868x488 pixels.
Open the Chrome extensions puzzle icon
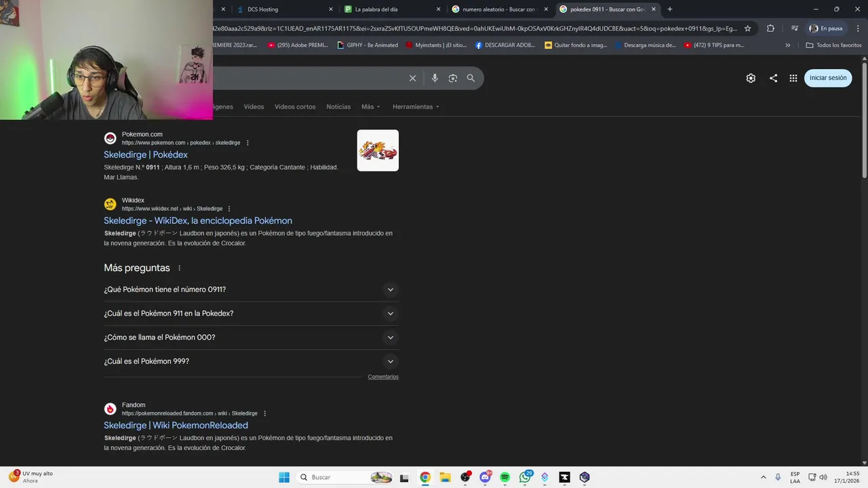[x=770, y=28]
